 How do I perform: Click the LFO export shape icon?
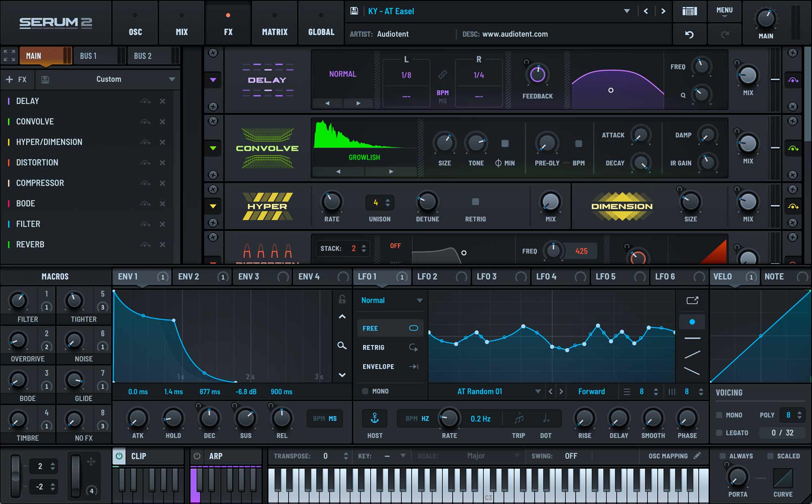pyautogui.click(x=692, y=300)
